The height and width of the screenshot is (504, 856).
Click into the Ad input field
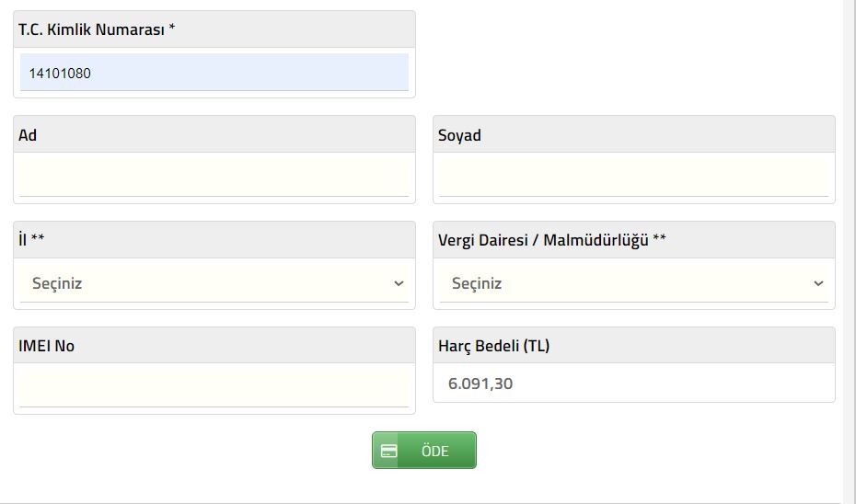[x=214, y=175]
